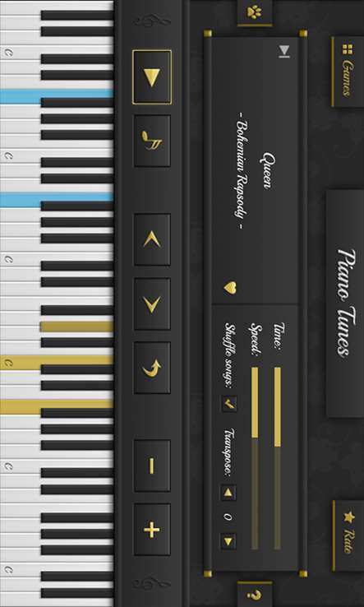Image resolution: width=364 pixels, height=607 pixels.
Task: Click the plus zoom button
Action: pos(152,530)
